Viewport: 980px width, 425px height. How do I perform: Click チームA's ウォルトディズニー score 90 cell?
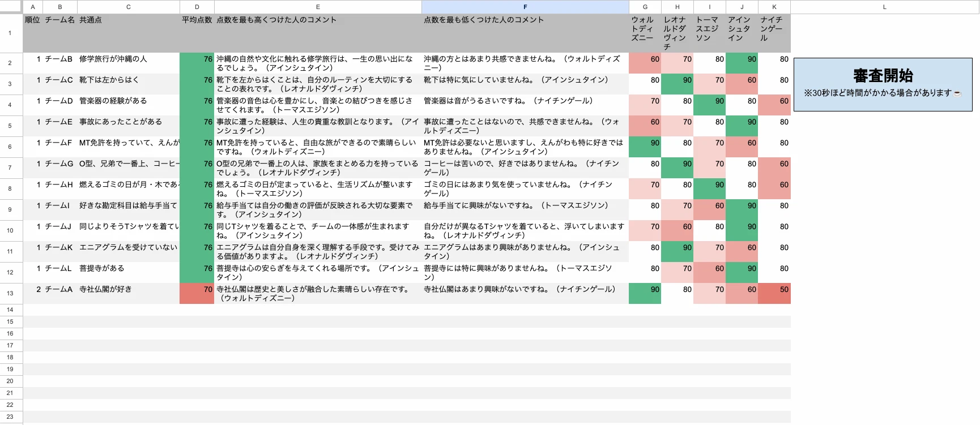[x=645, y=293]
